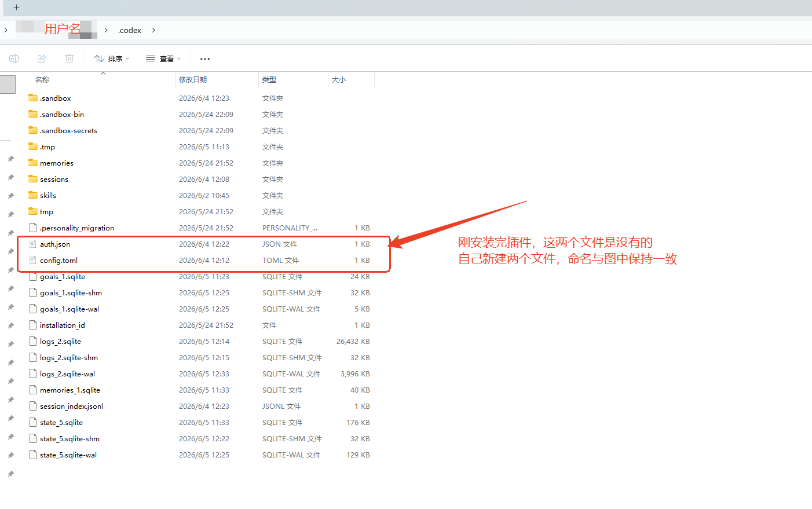Click the auth.json file name
Viewport: 812px width, 509px height.
coord(55,244)
